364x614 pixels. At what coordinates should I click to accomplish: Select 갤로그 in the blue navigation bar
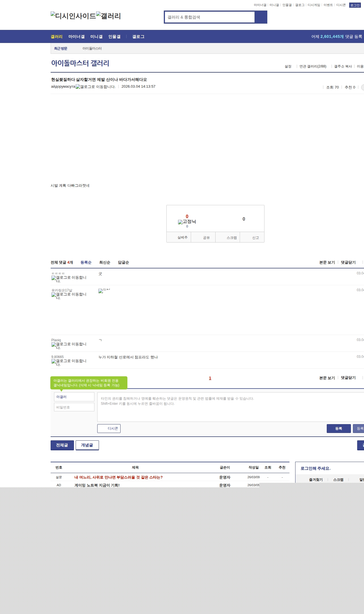tap(138, 37)
